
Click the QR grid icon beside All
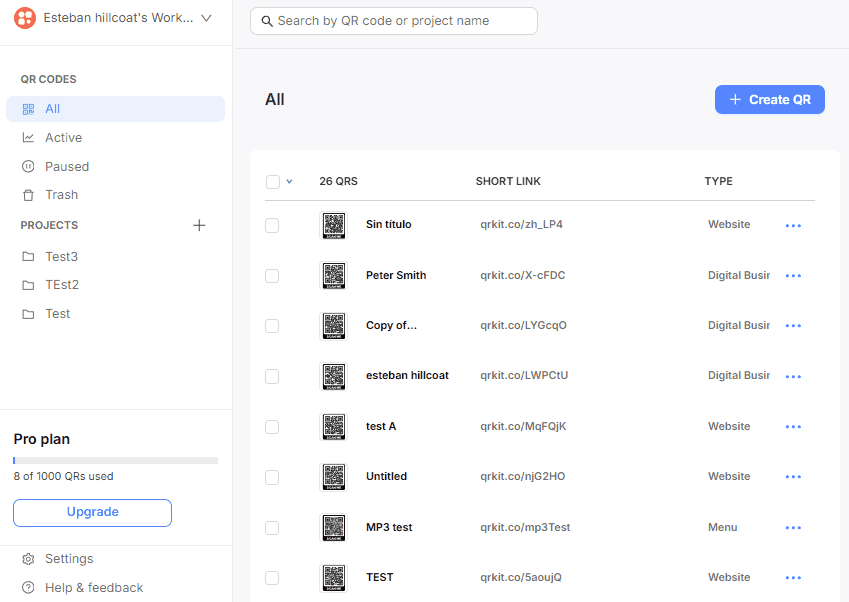28,109
